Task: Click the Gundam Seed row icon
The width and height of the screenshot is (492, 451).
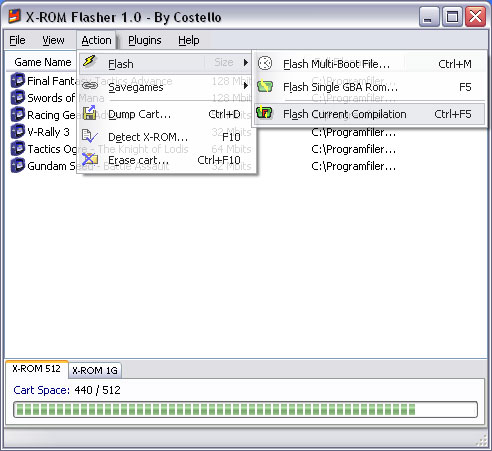Action: point(18,166)
